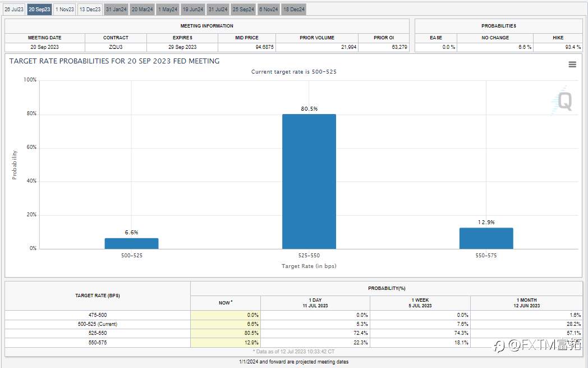This screenshot has height=368, width=588.
Task: Select the 31 Jul24 meeting tab
Action: pos(218,10)
